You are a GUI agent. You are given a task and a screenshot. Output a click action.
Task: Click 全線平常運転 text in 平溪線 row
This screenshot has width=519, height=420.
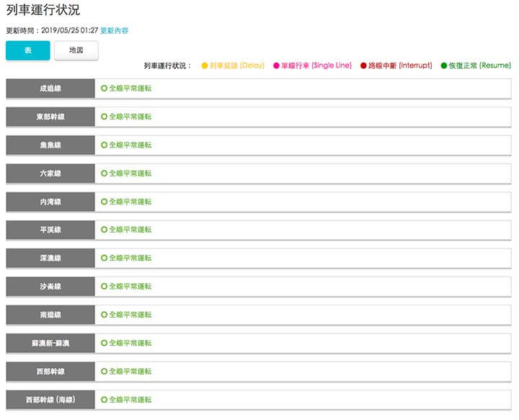click(x=130, y=230)
